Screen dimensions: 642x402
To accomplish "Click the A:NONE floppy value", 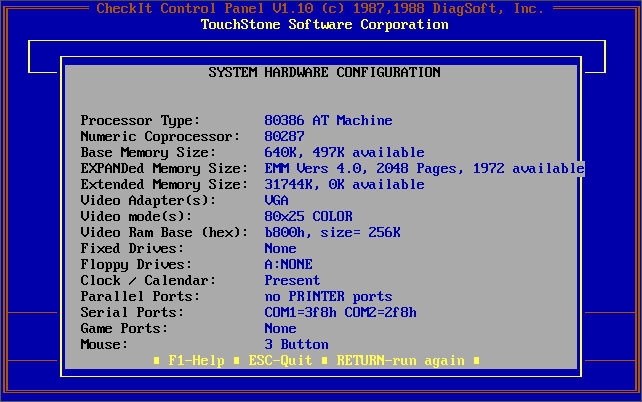I will point(288,264).
